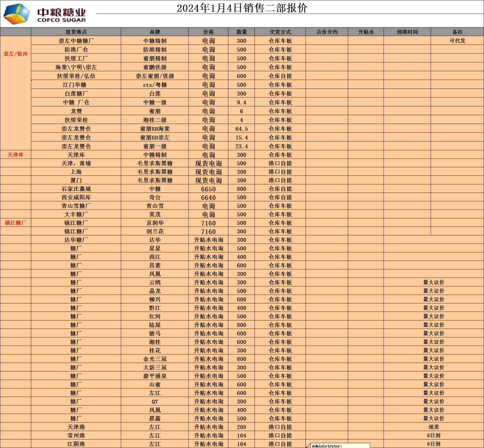484x448 pixels.
Task: Click the 可代发 remark cell
Action: point(457,41)
